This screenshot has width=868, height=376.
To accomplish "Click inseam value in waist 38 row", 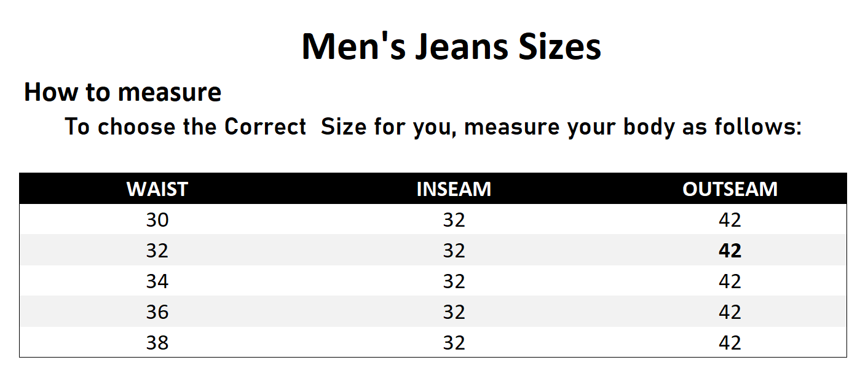I will coord(454,342).
